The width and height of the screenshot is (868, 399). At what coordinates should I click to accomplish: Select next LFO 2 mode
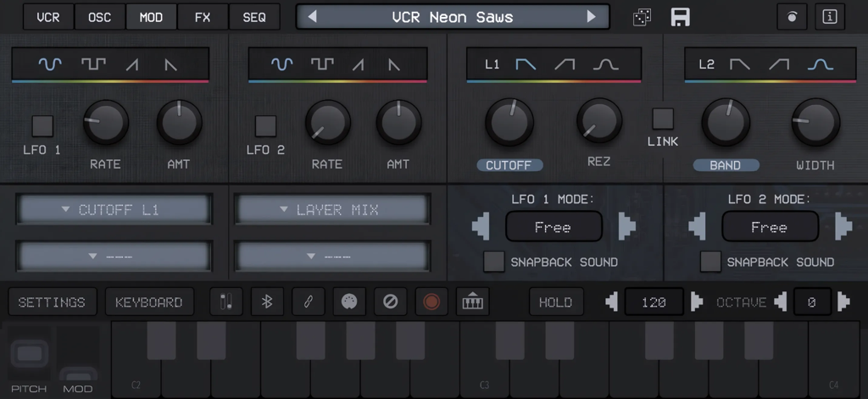click(843, 227)
